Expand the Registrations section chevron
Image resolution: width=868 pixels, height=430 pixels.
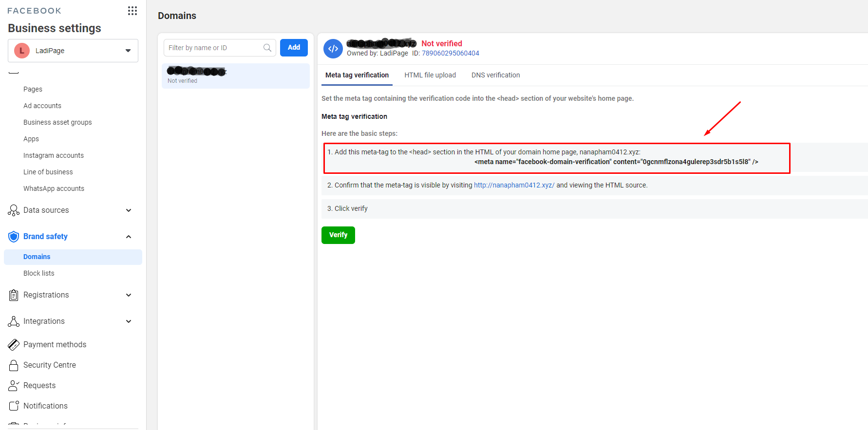(129, 295)
